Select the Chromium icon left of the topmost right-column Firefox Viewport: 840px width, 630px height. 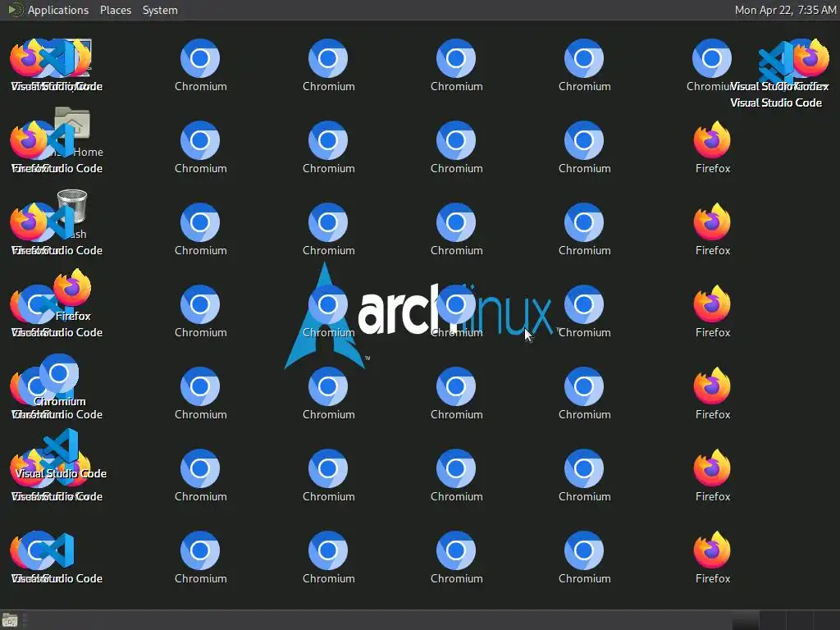point(584,140)
